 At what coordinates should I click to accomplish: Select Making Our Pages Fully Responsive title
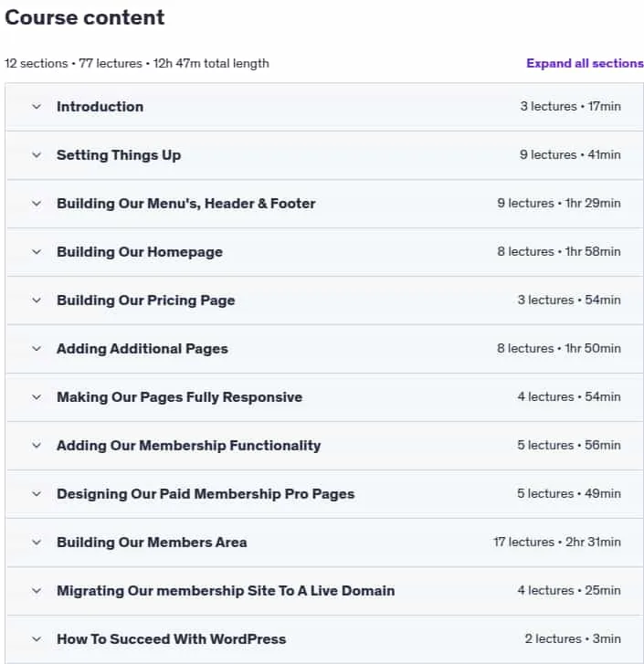point(180,397)
